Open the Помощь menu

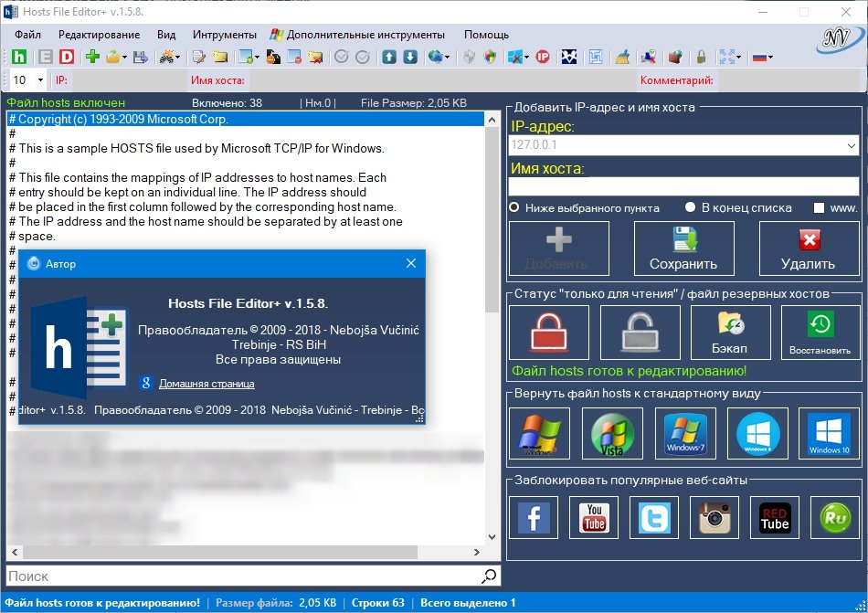[486, 35]
